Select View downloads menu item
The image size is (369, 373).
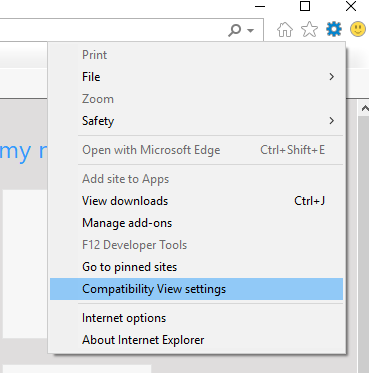(196, 201)
